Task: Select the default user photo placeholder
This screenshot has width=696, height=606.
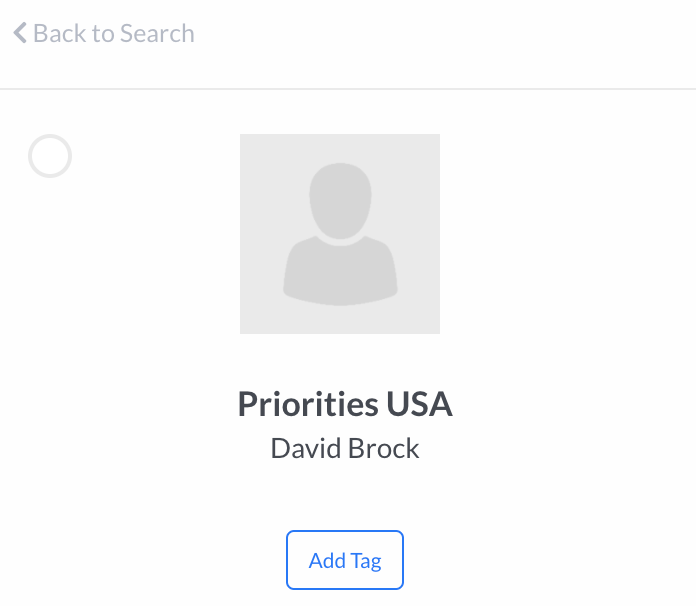Action: click(x=340, y=234)
